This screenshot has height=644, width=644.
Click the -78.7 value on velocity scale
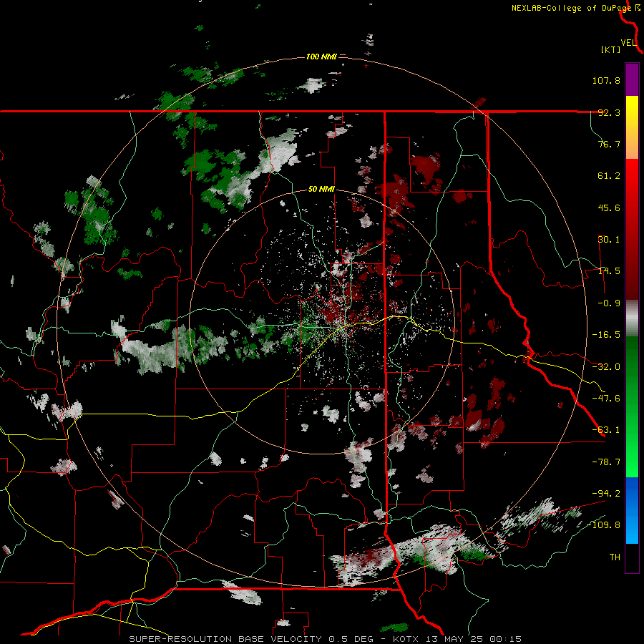606,462
